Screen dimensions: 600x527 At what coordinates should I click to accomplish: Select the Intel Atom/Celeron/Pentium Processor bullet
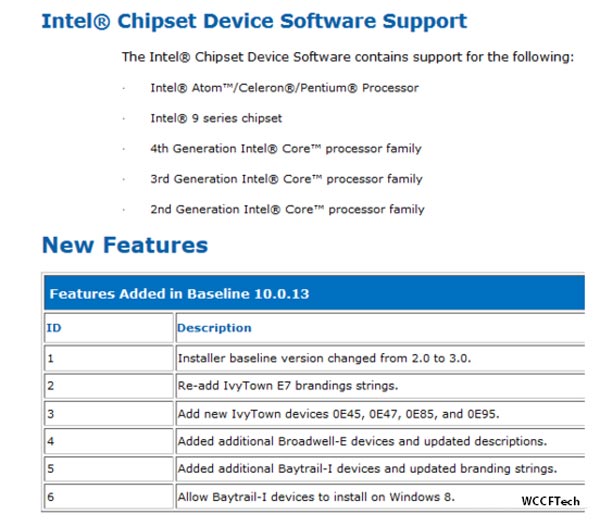click(x=284, y=88)
